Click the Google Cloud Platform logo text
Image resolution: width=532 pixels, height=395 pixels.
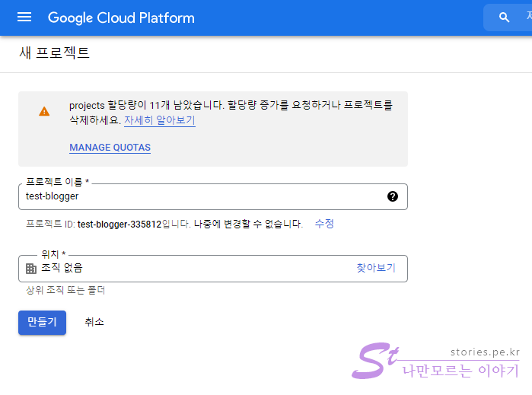[121, 18]
